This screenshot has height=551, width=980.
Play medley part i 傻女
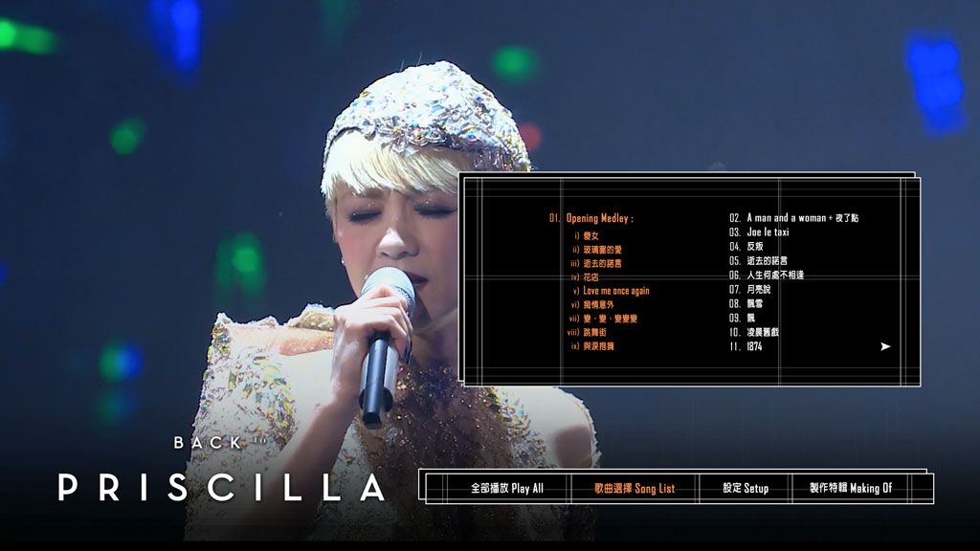(587, 236)
